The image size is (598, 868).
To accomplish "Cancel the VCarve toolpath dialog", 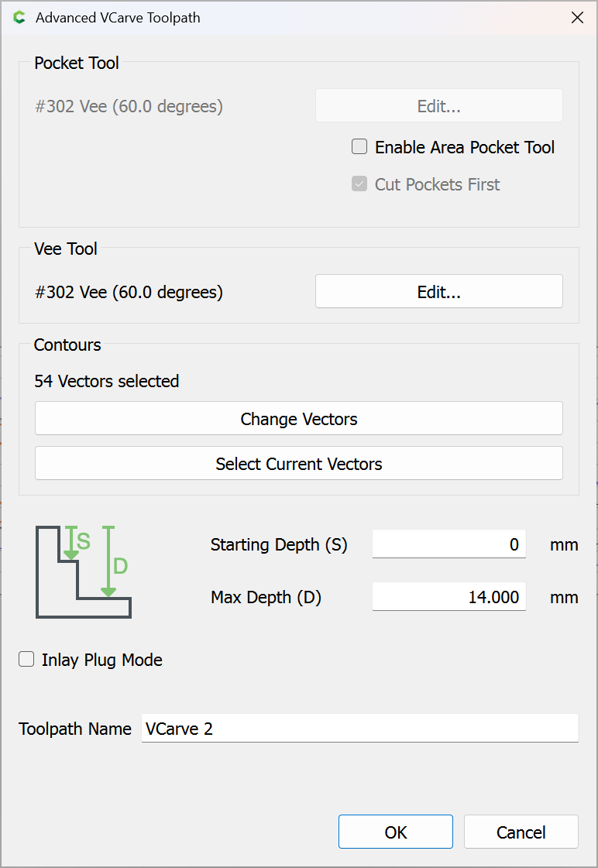I will (x=521, y=832).
